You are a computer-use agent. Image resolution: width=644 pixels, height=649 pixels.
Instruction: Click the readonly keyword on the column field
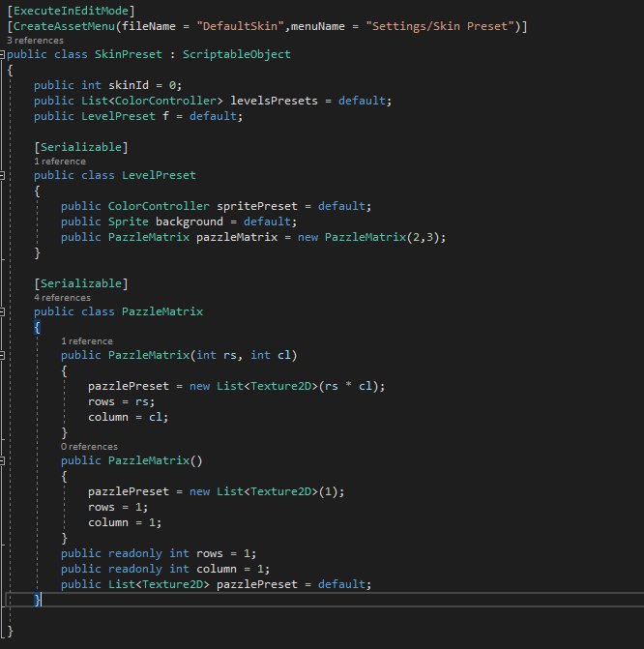pyautogui.click(x=135, y=569)
